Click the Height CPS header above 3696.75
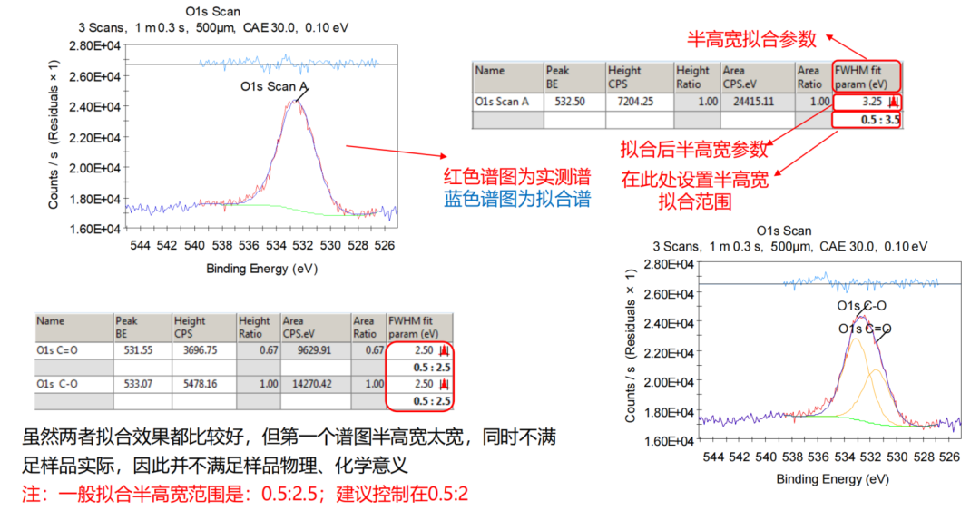This screenshot has height=511, width=980. [x=204, y=327]
